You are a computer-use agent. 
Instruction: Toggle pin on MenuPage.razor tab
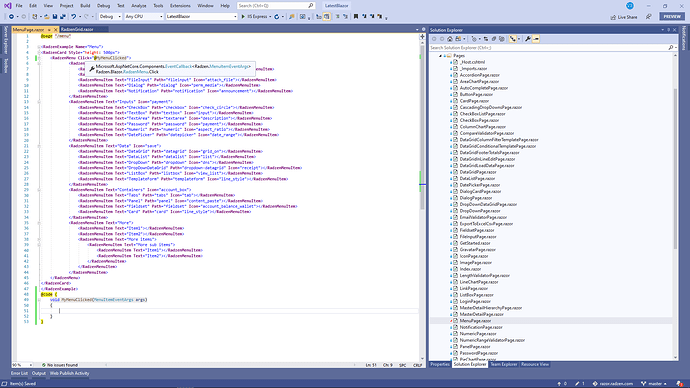coord(49,29)
